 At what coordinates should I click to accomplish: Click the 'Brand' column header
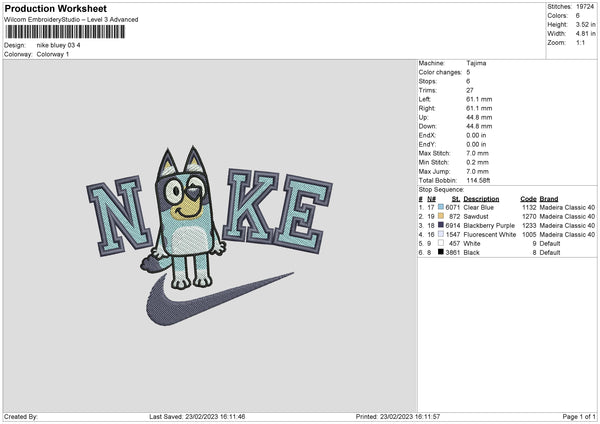[549, 199]
